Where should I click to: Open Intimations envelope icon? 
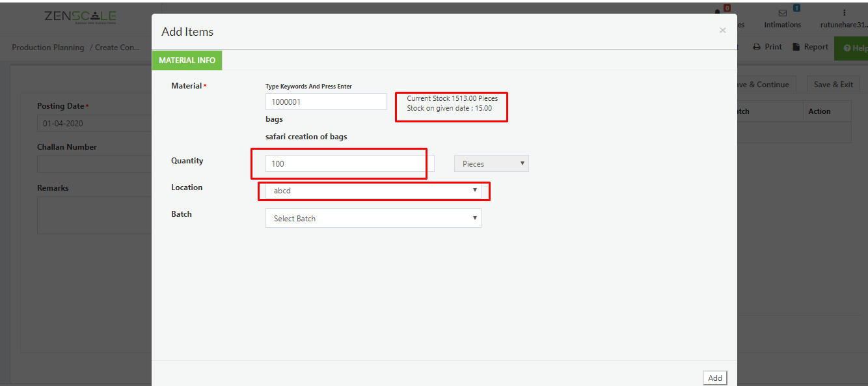pyautogui.click(x=783, y=12)
